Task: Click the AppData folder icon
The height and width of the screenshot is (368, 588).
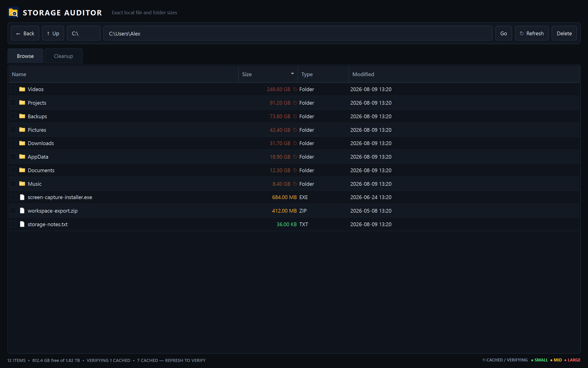Action: (x=22, y=157)
